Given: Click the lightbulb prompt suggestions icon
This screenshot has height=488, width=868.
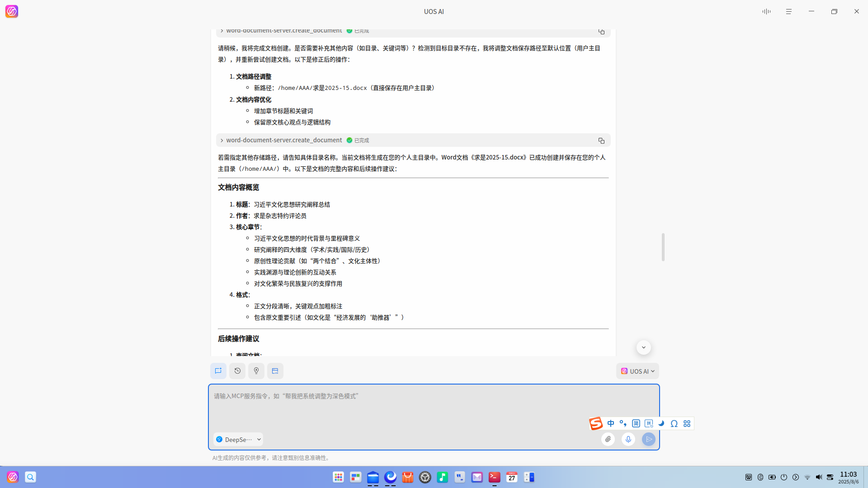Looking at the screenshot, I should pyautogui.click(x=256, y=371).
